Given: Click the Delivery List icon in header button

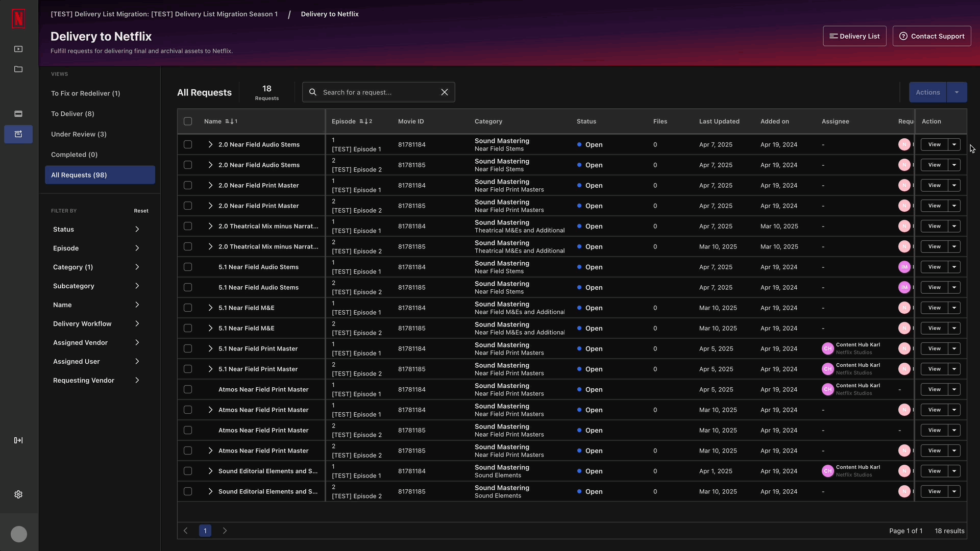Looking at the screenshot, I should 834,36.
